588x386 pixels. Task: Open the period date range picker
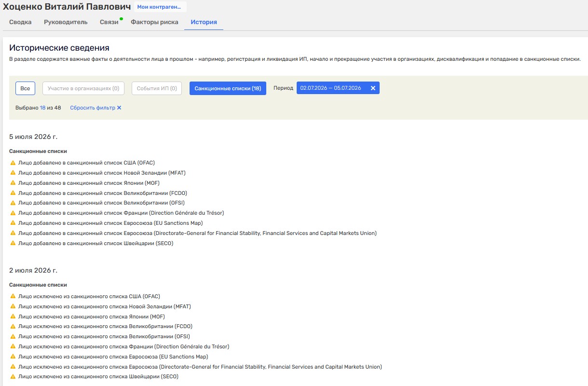331,88
